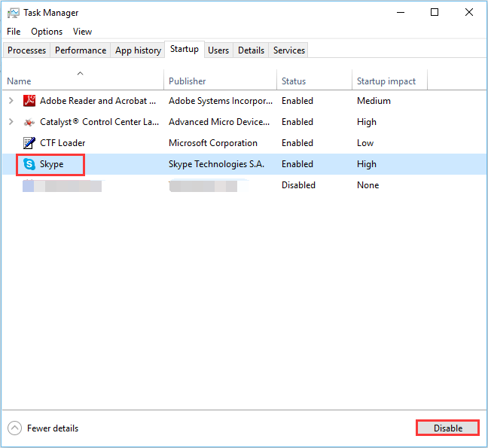The height and width of the screenshot is (448, 488).
Task: Select the Adobe Reader and Acrobat entry name
Action: (98, 101)
